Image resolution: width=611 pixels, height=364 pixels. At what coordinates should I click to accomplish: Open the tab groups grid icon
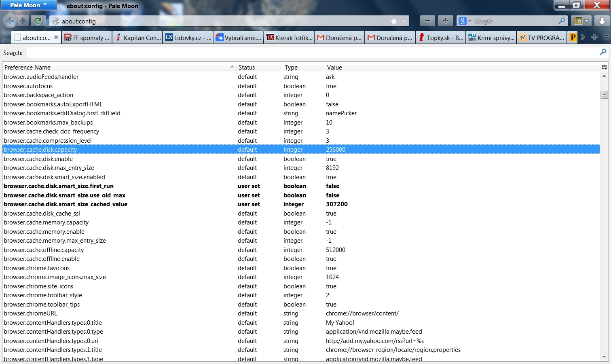click(606, 37)
